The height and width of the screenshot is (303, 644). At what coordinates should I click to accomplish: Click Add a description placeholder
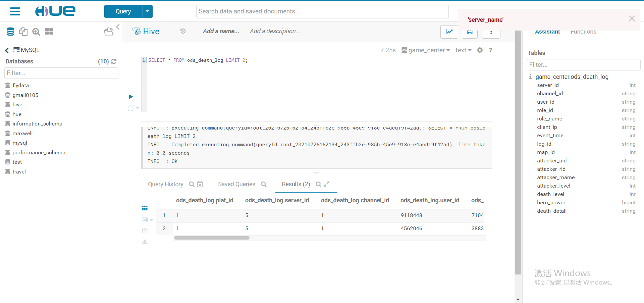tap(275, 31)
